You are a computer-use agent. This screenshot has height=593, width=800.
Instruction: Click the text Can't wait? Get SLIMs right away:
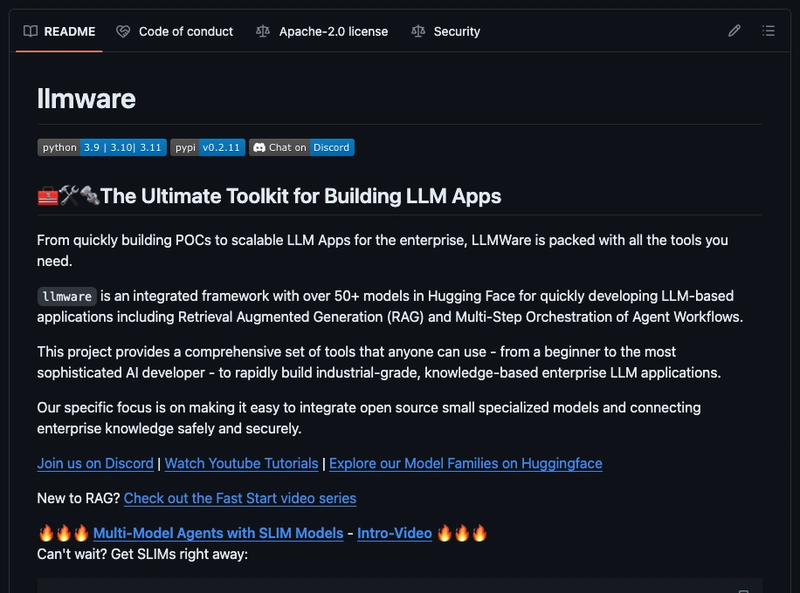[x=142, y=554]
